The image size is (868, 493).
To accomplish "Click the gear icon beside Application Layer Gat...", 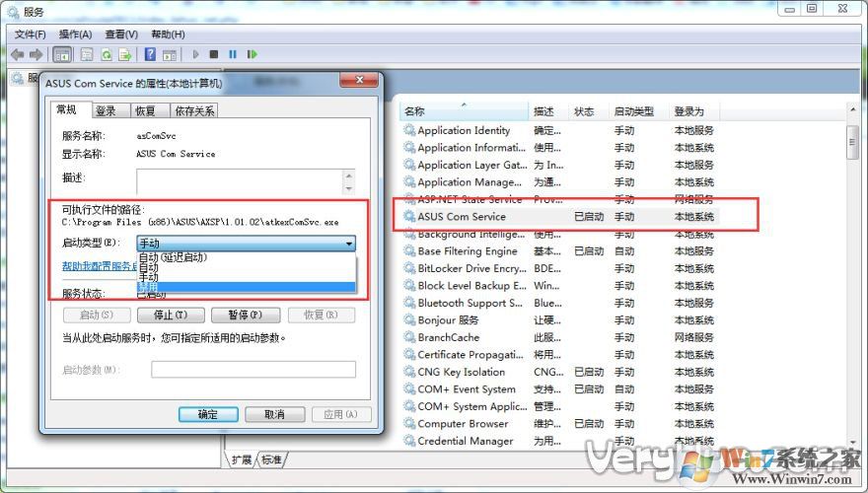I will [409, 165].
